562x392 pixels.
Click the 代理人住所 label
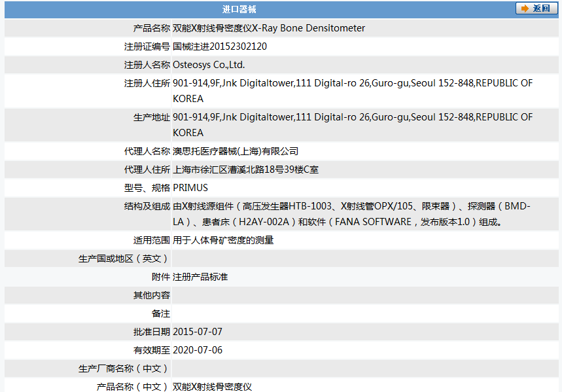coord(147,169)
